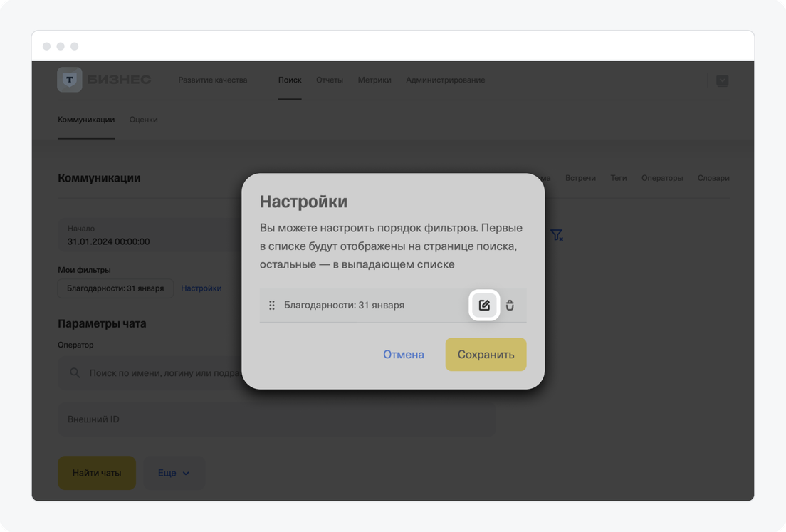Select the Операторы tab
The width and height of the screenshot is (786, 532).
(662, 178)
